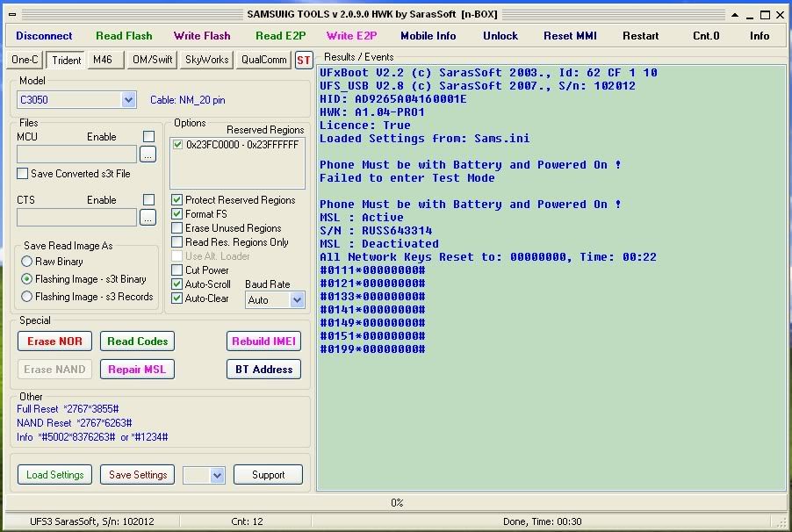Click the Read Codes button

(x=137, y=341)
